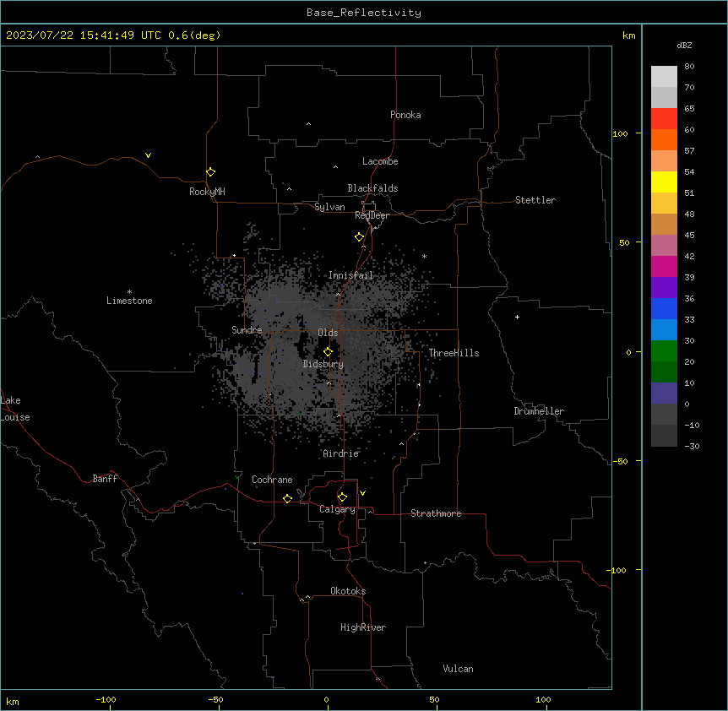The height and width of the screenshot is (711, 728).
Task: Click the radar site diamond between Olds and Didsbury
Action: pyautogui.click(x=328, y=352)
